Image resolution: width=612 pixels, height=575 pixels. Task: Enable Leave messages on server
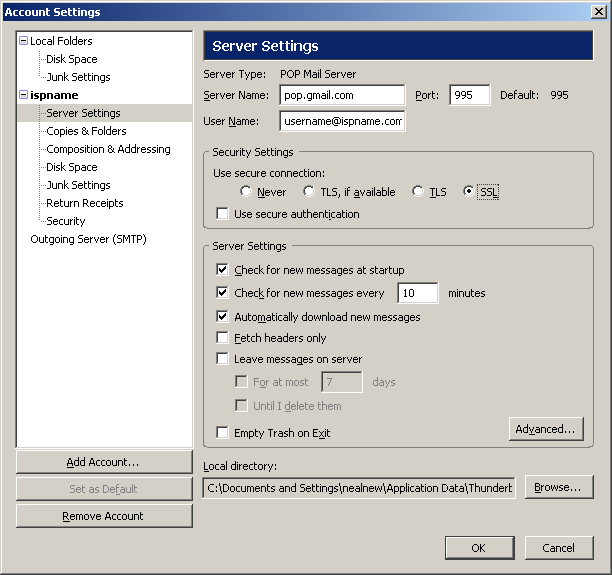click(x=222, y=358)
